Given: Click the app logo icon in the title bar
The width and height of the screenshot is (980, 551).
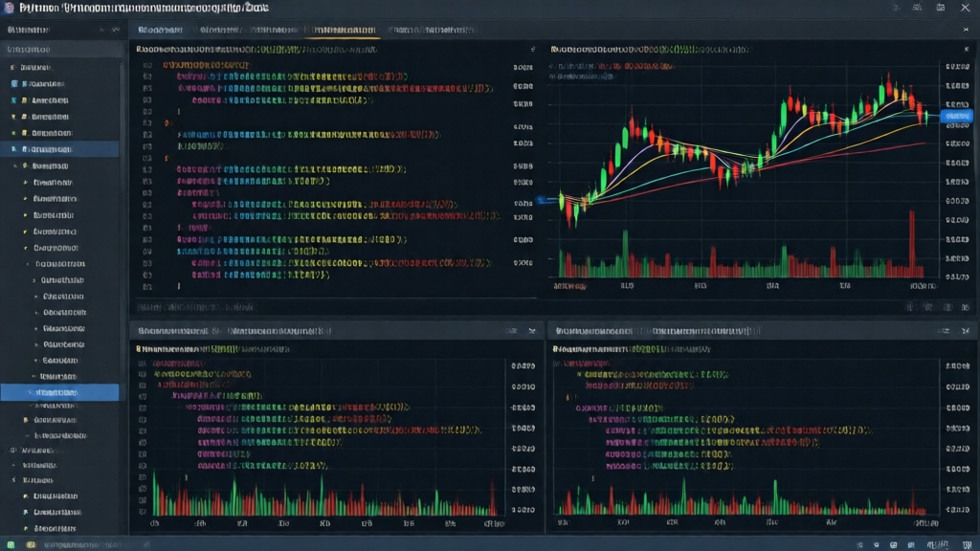Looking at the screenshot, I should tap(8, 8).
